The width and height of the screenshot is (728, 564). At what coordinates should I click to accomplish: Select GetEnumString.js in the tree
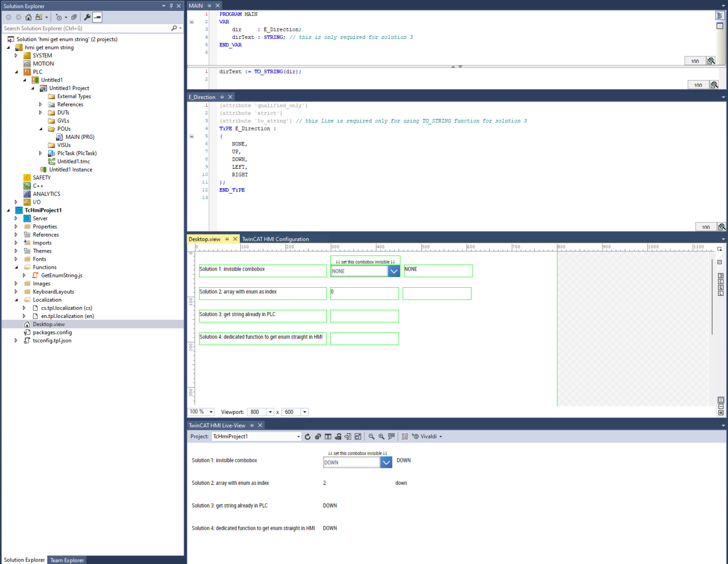click(x=62, y=275)
